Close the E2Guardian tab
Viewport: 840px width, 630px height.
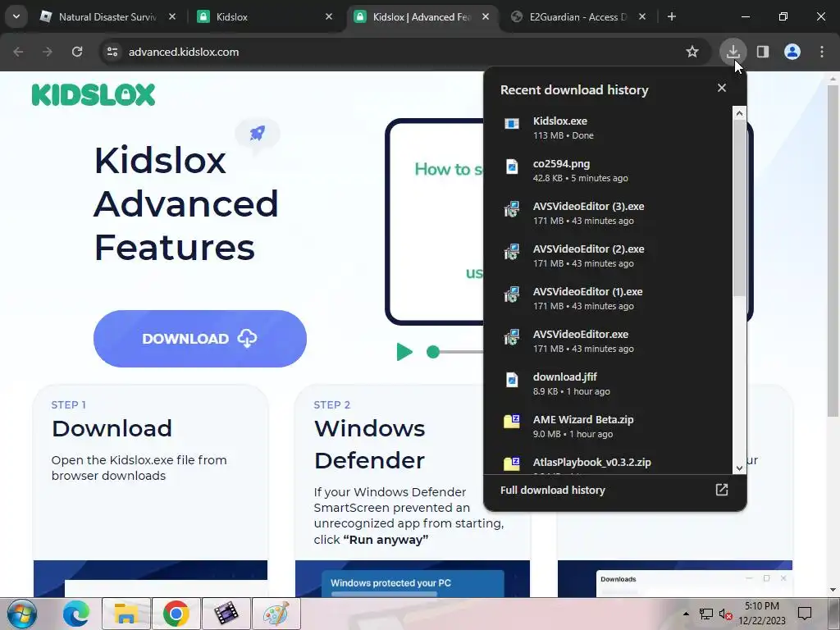pos(642,16)
